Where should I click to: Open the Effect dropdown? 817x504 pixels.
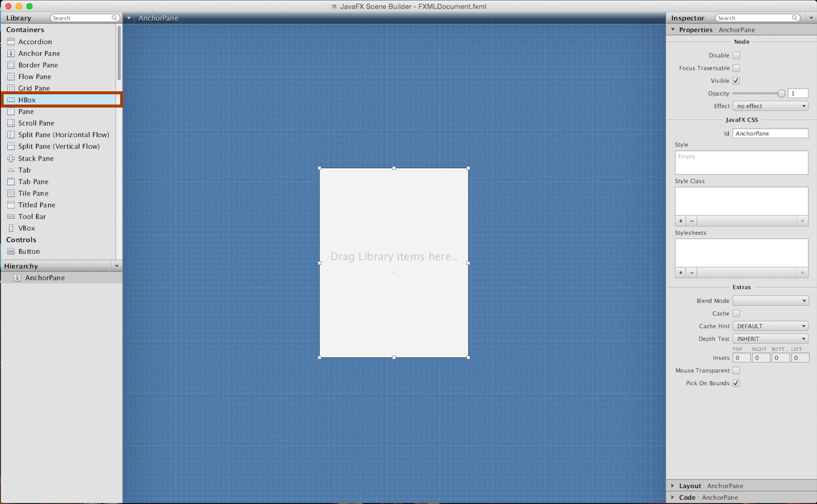[770, 106]
